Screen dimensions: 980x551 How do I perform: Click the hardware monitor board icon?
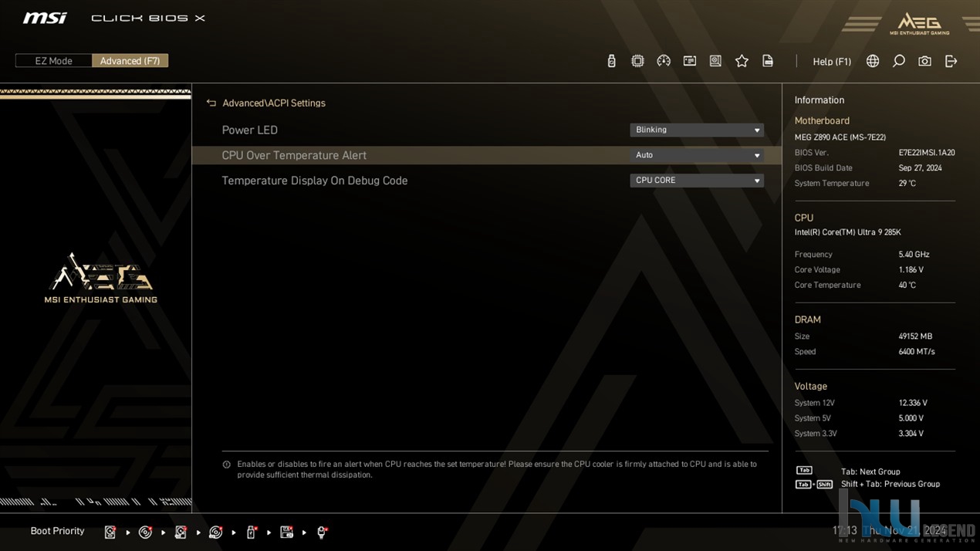[690, 61]
